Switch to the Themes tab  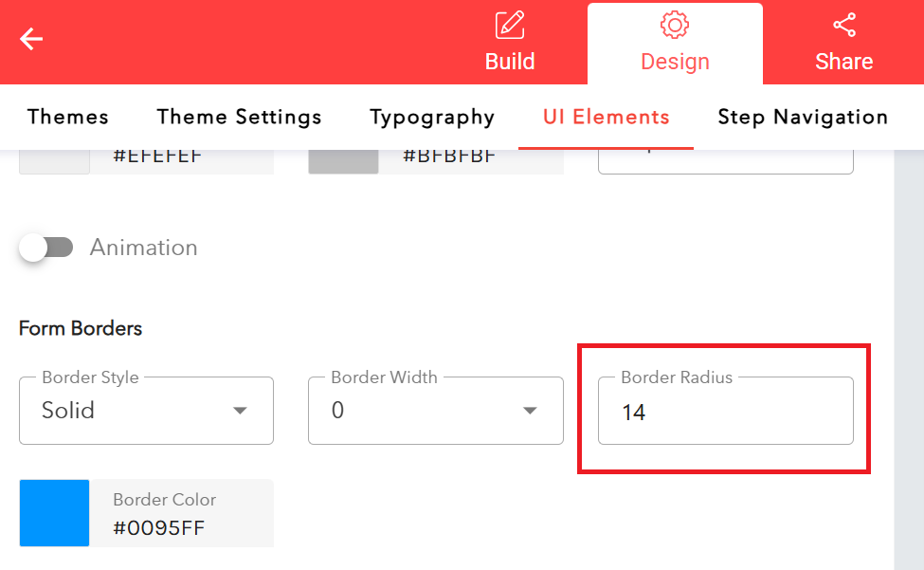coord(67,117)
